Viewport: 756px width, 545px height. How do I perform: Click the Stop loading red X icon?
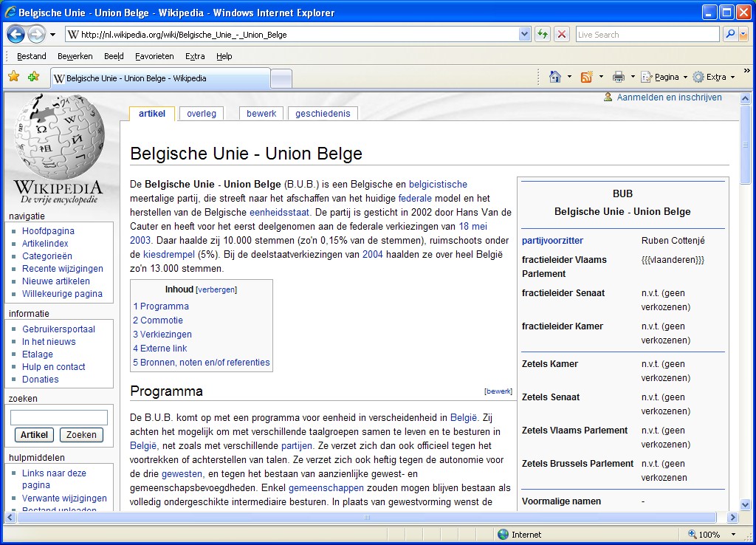[x=562, y=34]
